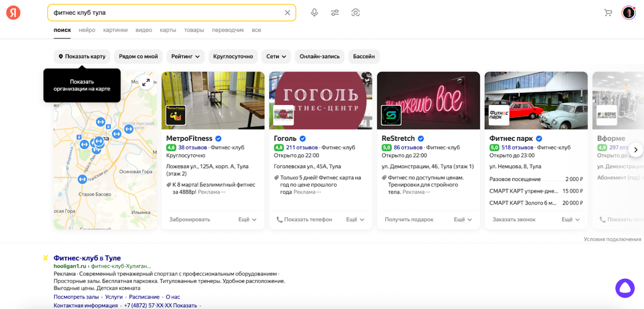This screenshot has height=309, width=644.
Task: Click the Гоголь verified badge
Action: [x=303, y=138]
